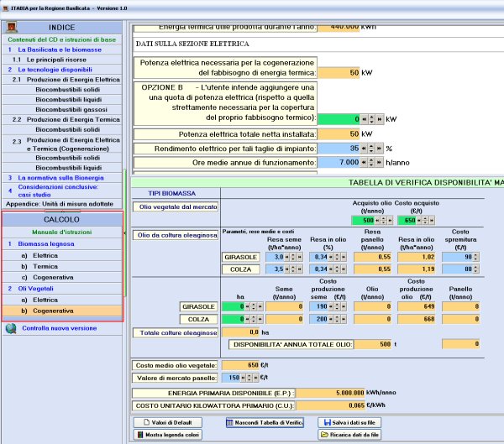504x444 pixels.
Task: Click fast-increase arrow for Costo acquisto value
Action: [x=432, y=221]
